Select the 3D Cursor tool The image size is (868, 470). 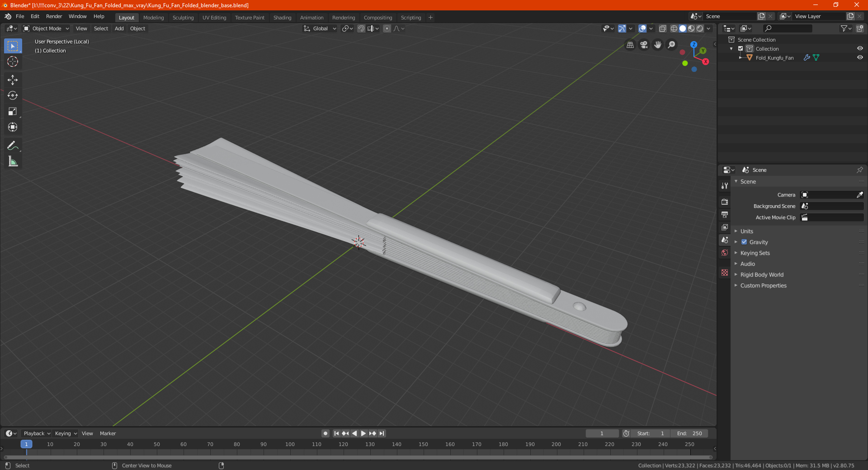13,61
